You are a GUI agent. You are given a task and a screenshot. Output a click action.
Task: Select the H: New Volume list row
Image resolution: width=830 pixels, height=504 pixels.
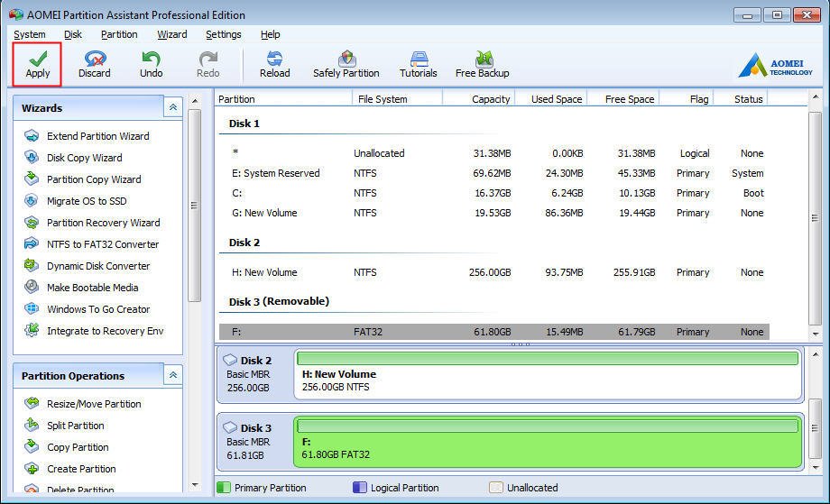(493, 272)
